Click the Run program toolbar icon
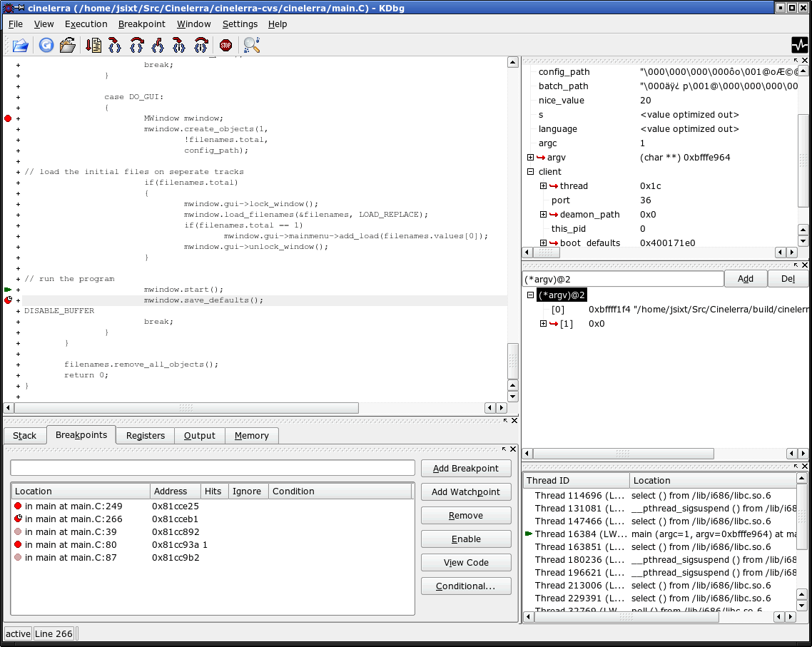The width and height of the screenshot is (812, 647). coord(93,46)
